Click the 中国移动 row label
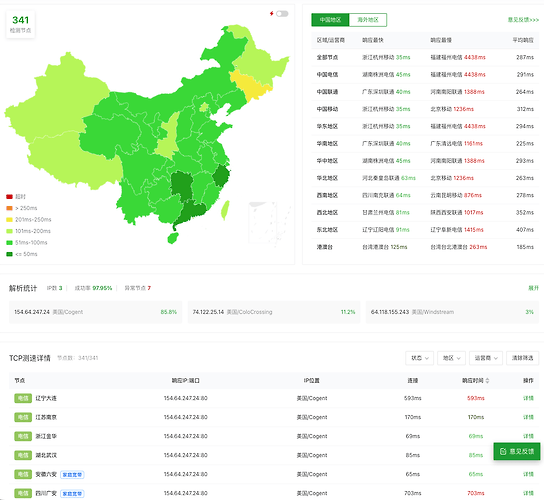Viewport: 544px width, 500px height. tap(327, 109)
